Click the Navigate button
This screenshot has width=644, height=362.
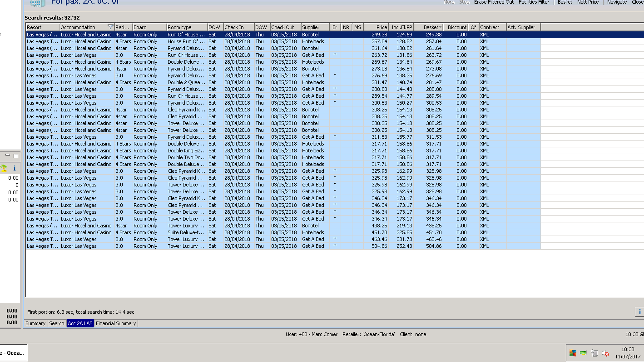coord(617,2)
